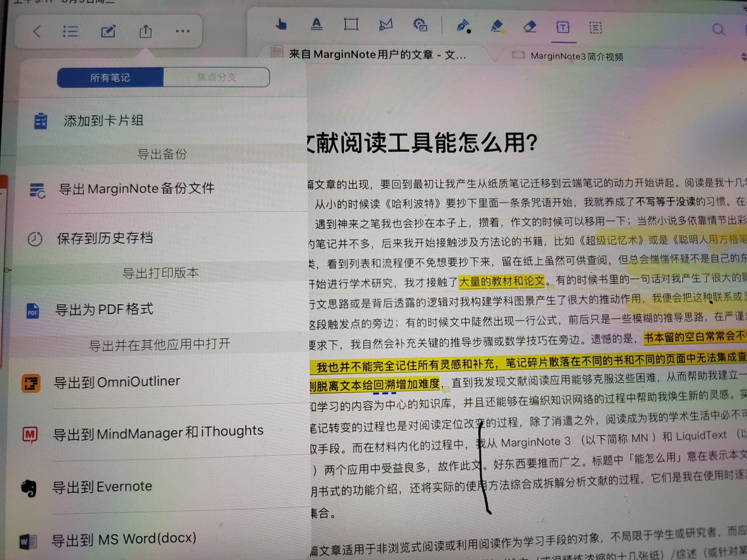Open the outline list icon
The height and width of the screenshot is (560, 747).
click(x=70, y=31)
